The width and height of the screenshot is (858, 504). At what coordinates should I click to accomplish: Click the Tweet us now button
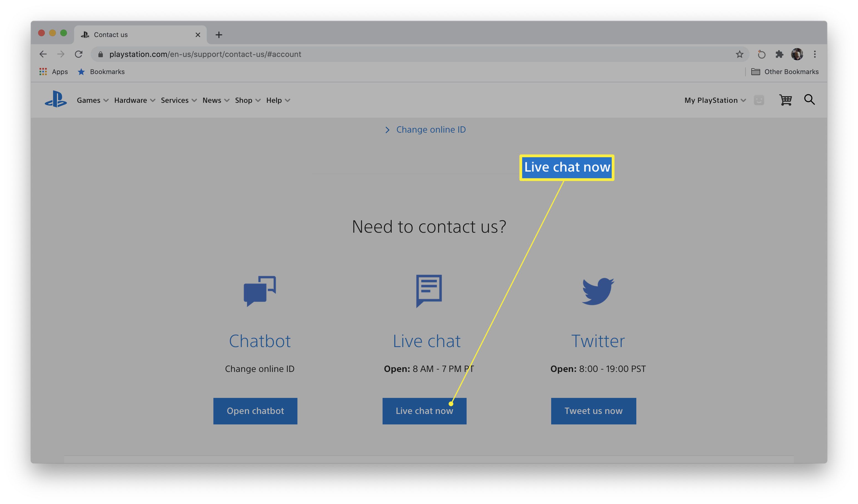pyautogui.click(x=593, y=410)
